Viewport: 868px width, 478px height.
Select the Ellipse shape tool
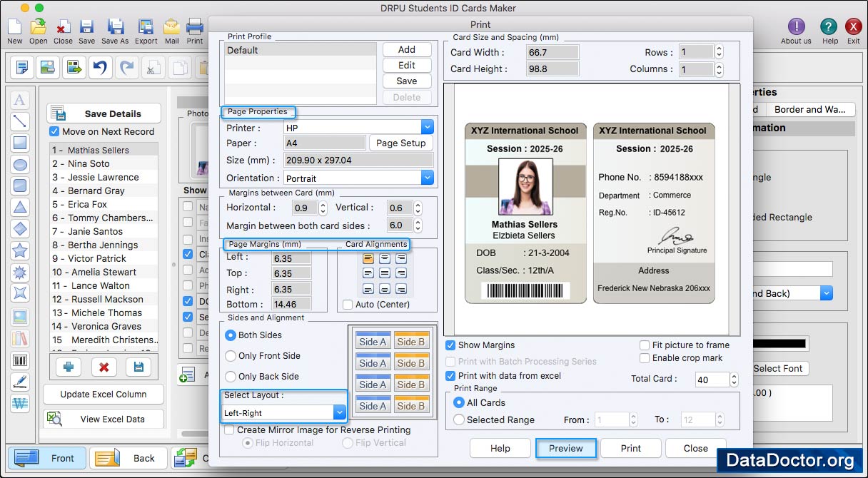pyautogui.click(x=20, y=164)
